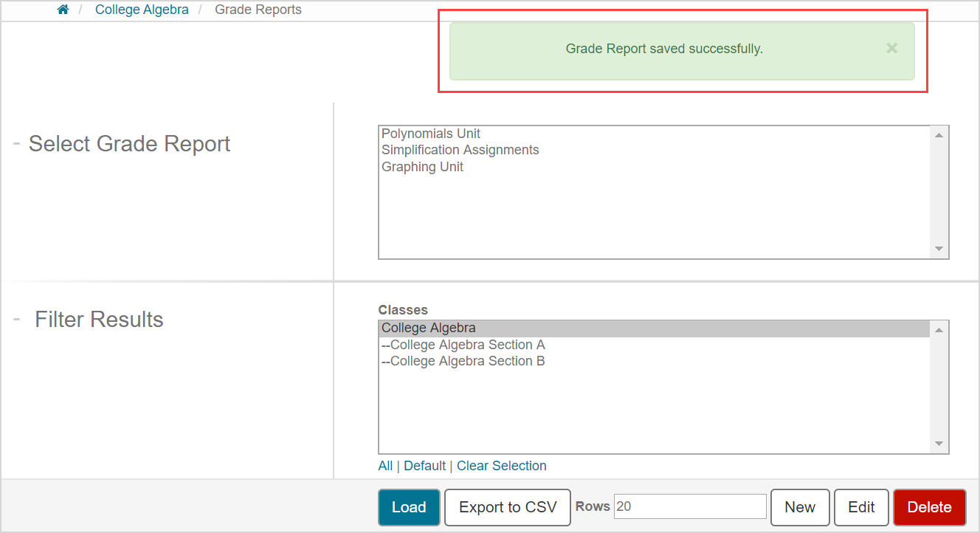Select College Algebra Section A class
Screen dimensions: 980x533
coord(463,344)
